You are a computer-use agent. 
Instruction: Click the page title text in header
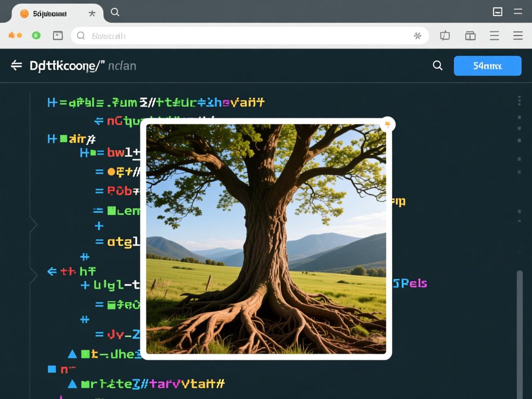click(83, 66)
